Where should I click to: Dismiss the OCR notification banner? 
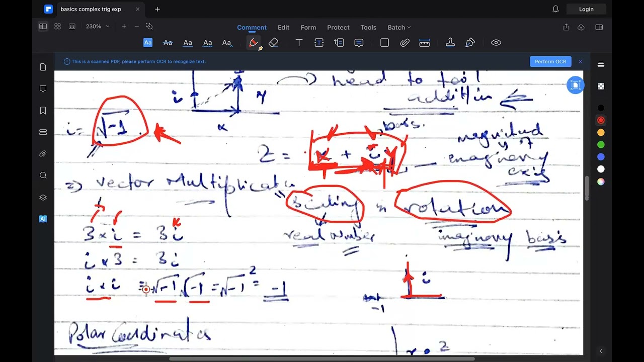580,61
